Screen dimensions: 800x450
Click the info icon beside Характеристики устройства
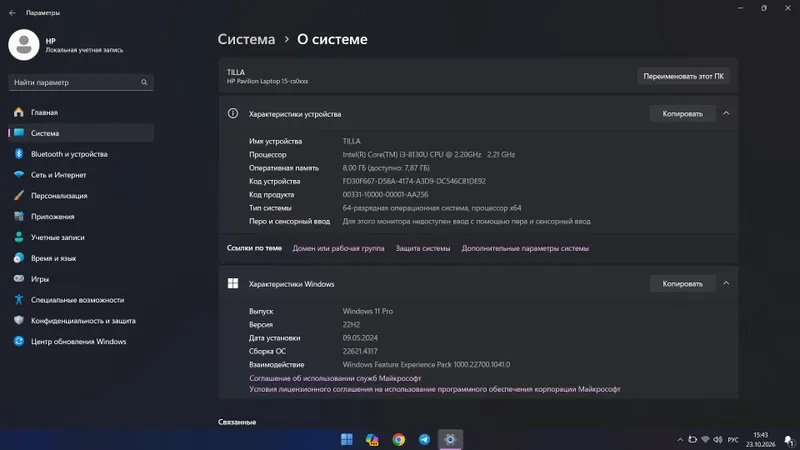click(x=233, y=114)
